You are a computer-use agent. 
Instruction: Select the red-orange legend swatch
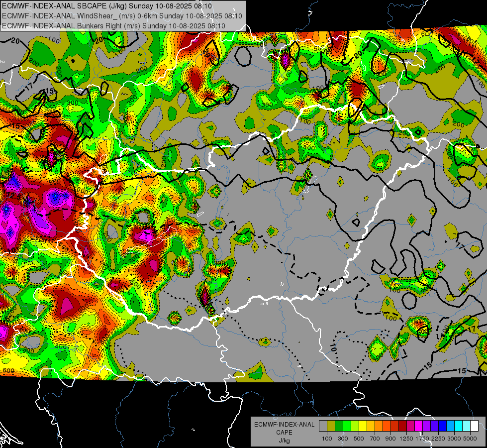(387, 426)
